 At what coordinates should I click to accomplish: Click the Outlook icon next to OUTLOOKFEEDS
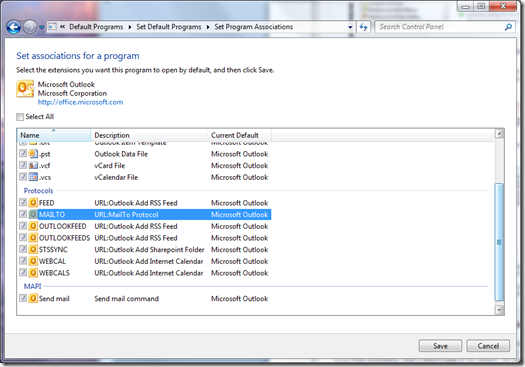[x=33, y=238]
